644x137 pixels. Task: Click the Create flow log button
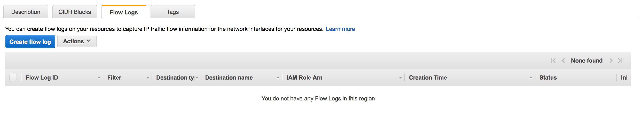pyautogui.click(x=30, y=42)
